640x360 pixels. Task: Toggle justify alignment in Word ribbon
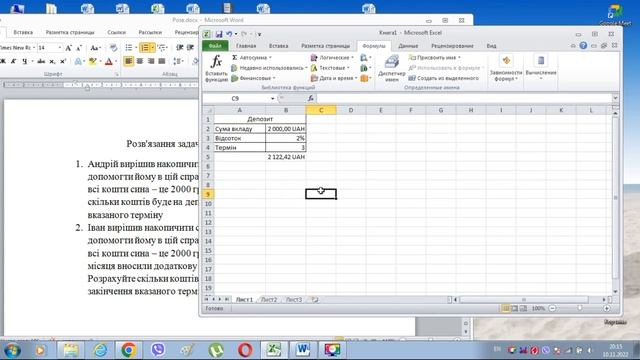click(162, 61)
